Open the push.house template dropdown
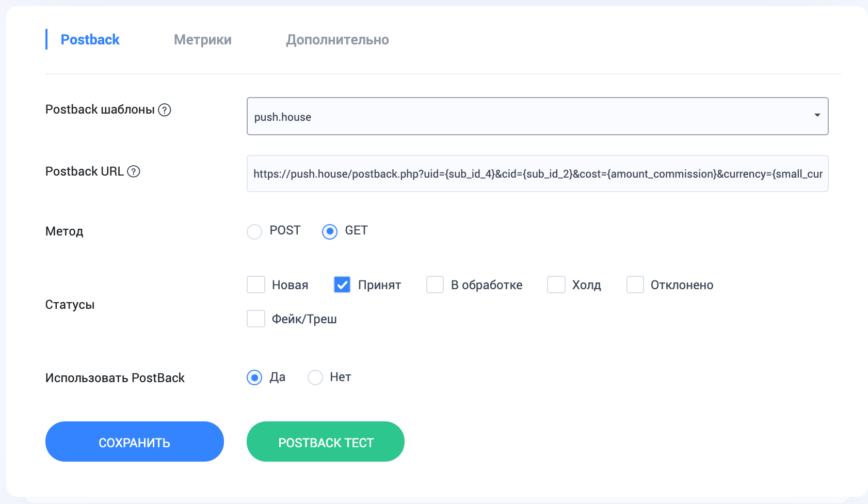 [538, 116]
